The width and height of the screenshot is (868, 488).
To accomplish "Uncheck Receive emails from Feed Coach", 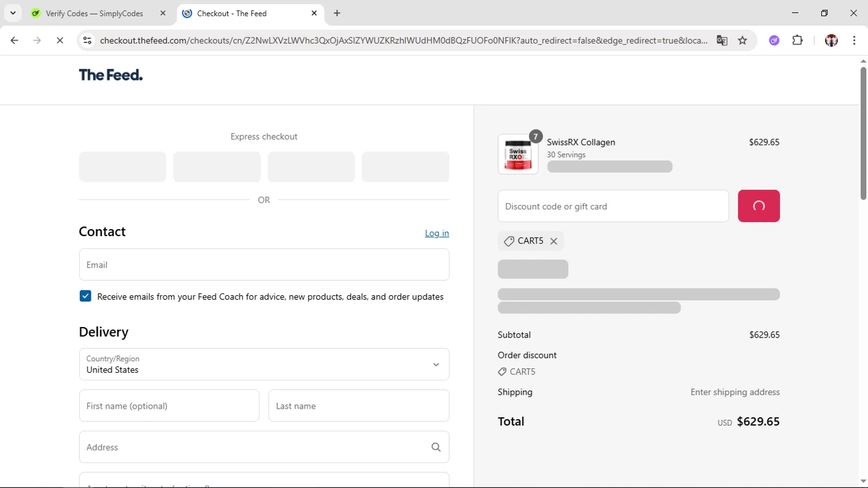I will [x=85, y=296].
